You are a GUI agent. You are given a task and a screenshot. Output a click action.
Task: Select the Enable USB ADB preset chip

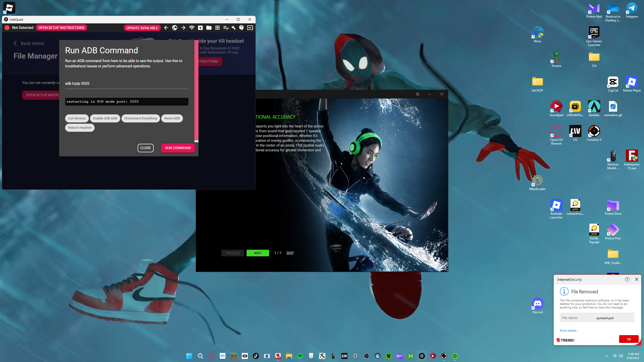pos(105,118)
